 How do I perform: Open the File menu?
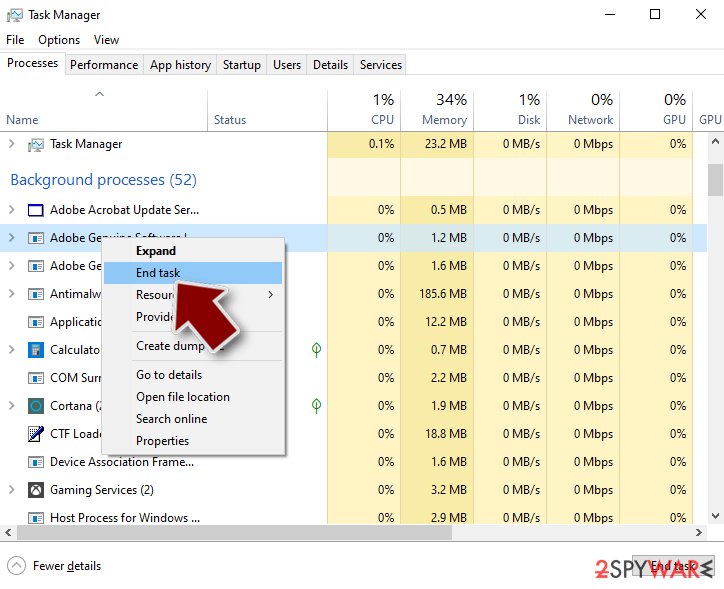pos(15,40)
